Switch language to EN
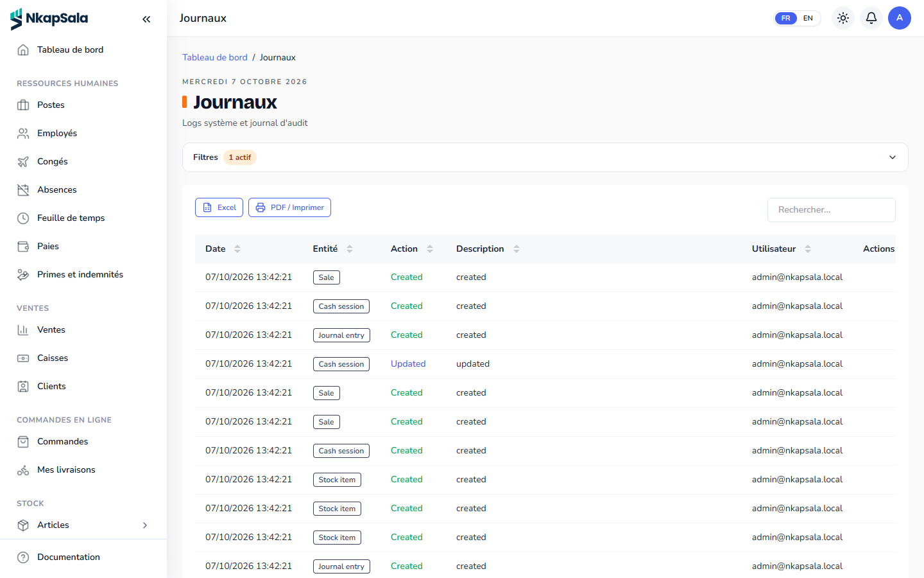 click(808, 18)
